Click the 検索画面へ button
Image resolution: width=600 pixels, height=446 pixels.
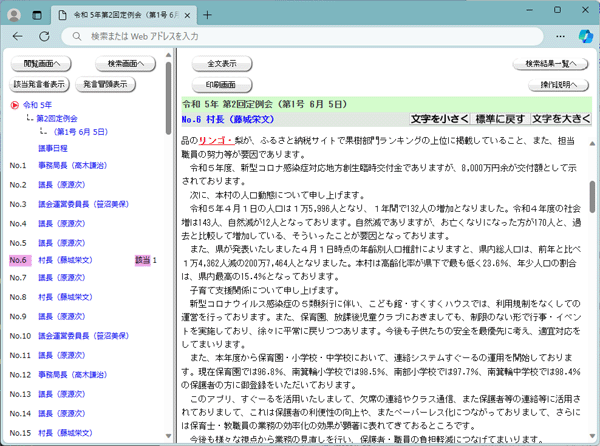(x=126, y=63)
